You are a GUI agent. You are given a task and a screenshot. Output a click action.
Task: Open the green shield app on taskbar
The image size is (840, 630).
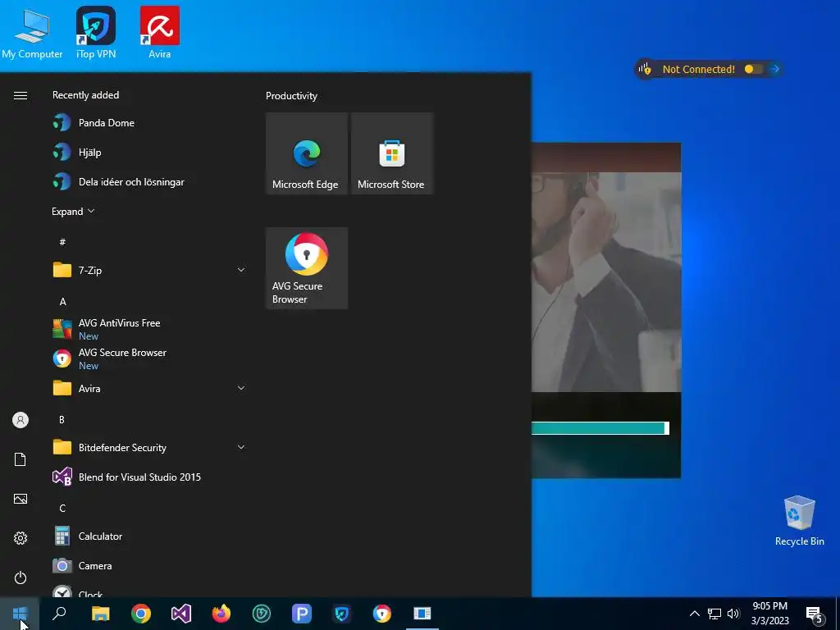[x=262, y=614]
